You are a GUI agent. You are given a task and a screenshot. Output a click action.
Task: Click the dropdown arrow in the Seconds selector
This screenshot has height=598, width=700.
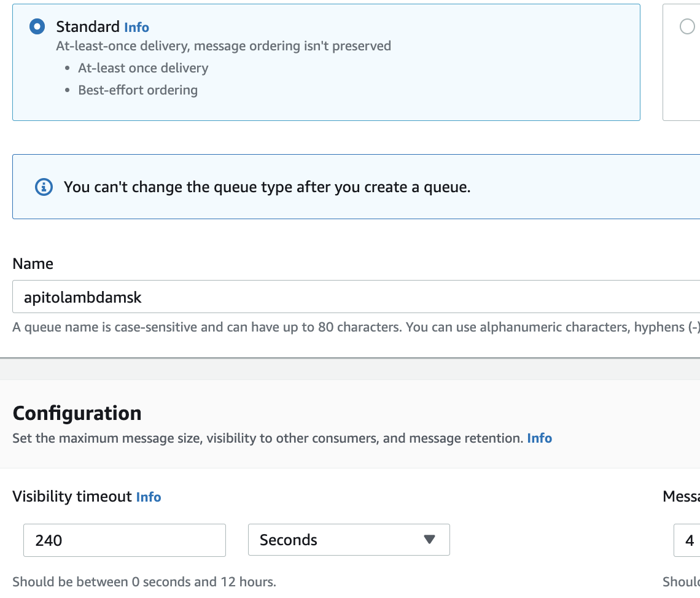pos(429,540)
